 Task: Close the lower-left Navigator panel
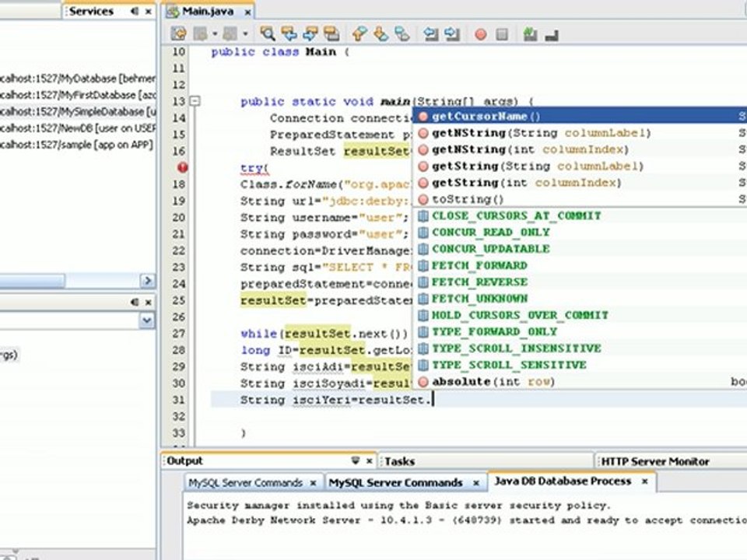click(149, 302)
